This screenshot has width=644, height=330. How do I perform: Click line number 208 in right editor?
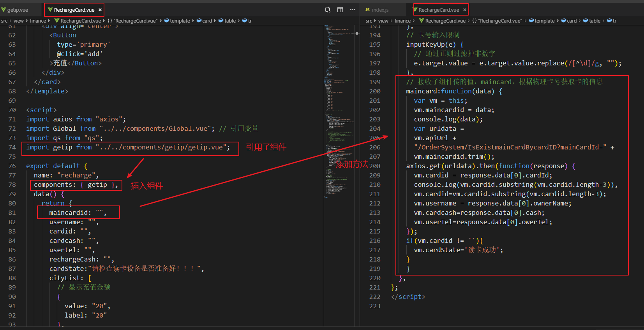(375, 166)
